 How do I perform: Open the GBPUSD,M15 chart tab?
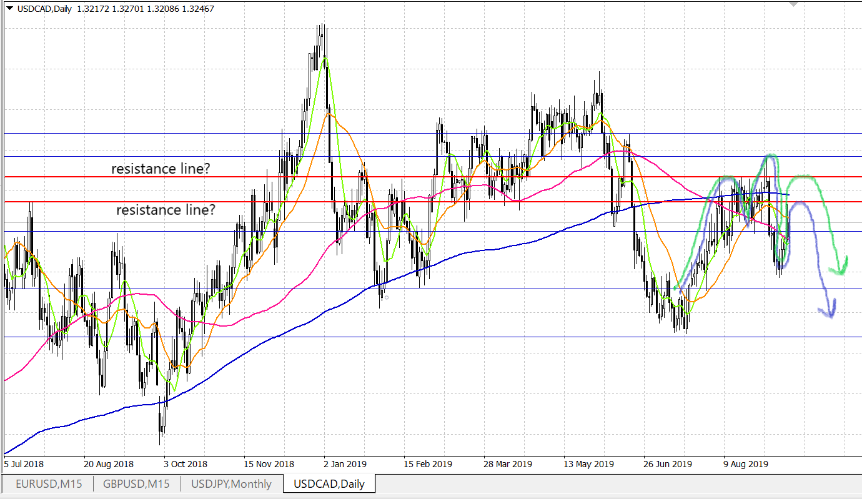tap(137, 483)
